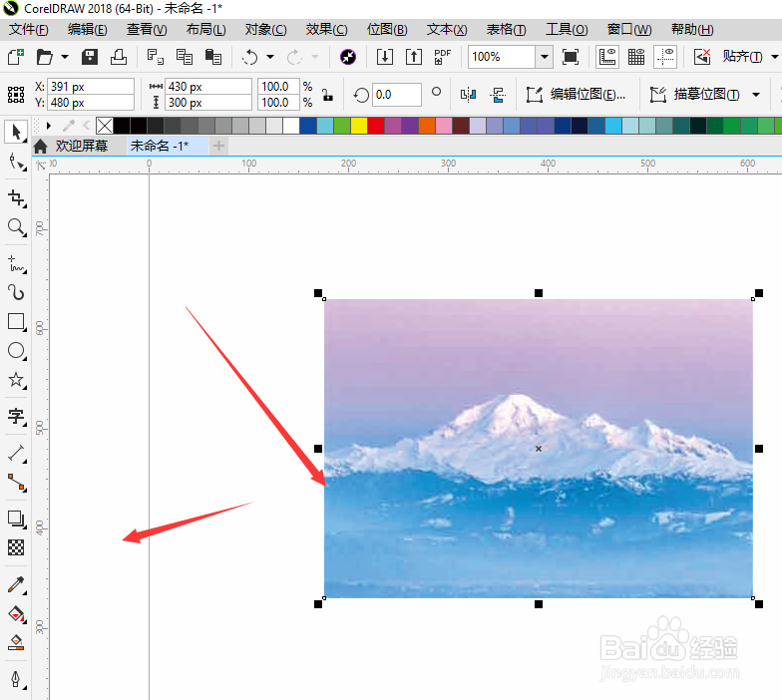Expand the 描摹位图 dropdown arrow
Screen dimensions: 782x700
pos(756,94)
